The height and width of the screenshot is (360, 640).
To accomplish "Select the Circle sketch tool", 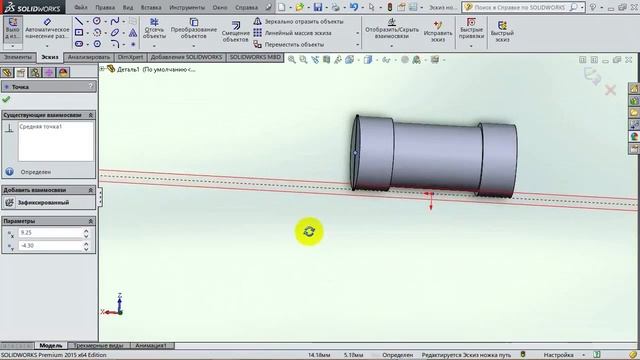I will coord(97,21).
